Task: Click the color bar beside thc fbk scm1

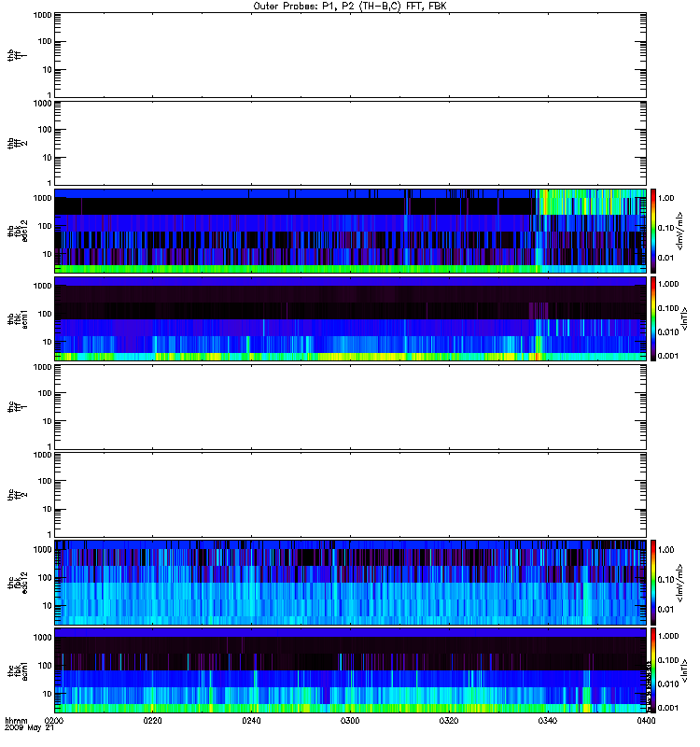Action: pos(653,670)
